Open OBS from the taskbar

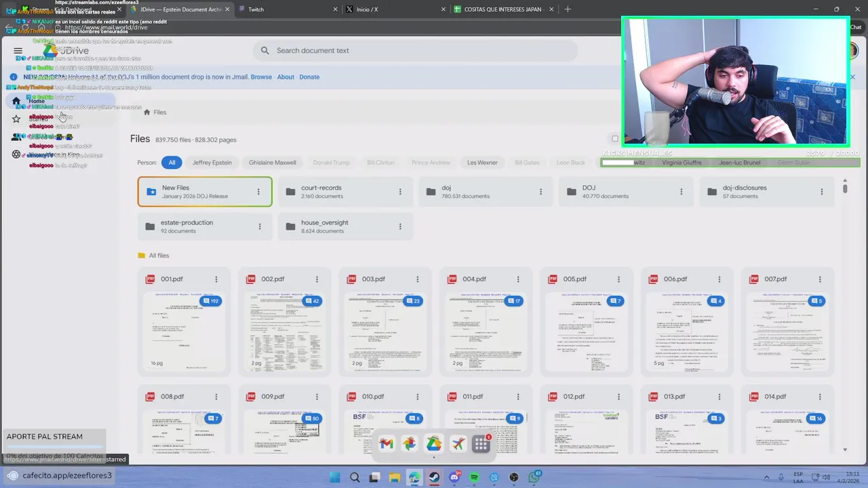(514, 478)
